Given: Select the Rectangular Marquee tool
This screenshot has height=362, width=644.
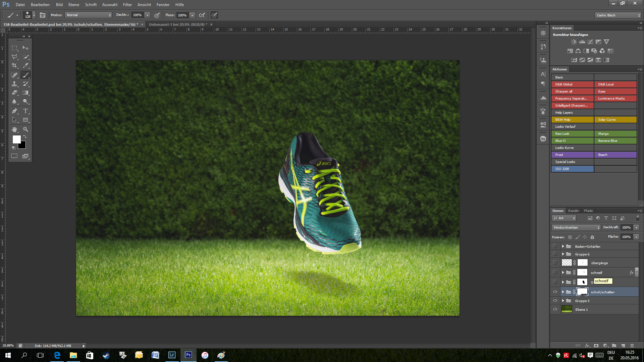Looking at the screenshot, I should click(14, 48).
